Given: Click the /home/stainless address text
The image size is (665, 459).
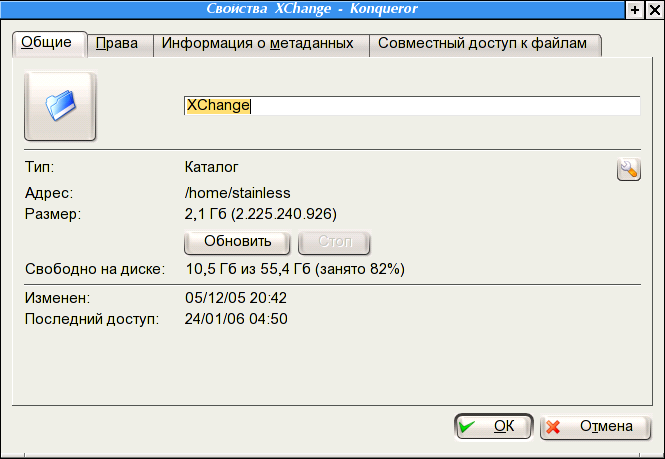Looking at the screenshot, I should click(238, 193).
